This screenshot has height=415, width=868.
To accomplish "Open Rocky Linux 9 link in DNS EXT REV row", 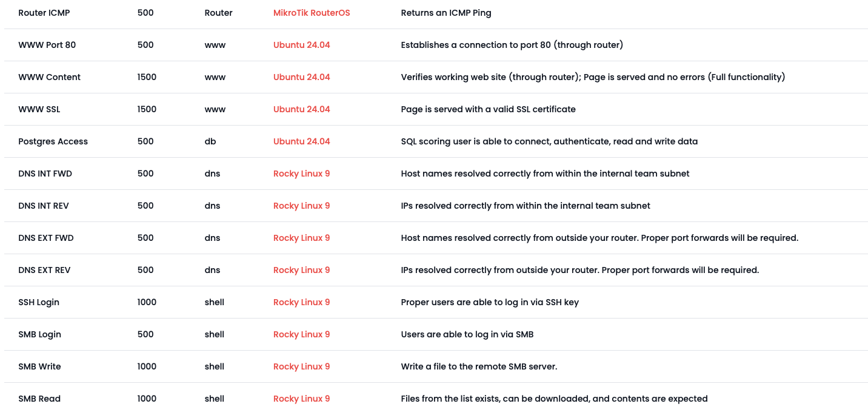I will coord(301,270).
